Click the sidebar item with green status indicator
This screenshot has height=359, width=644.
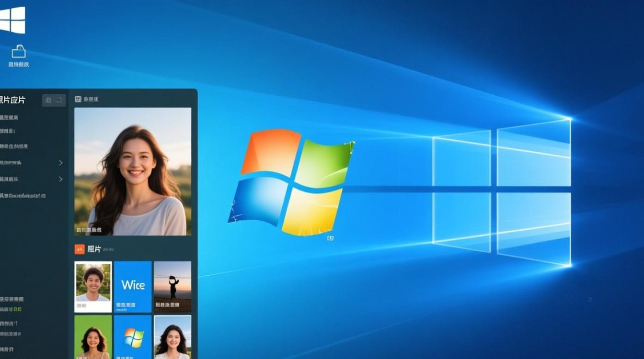pyautogui.click(x=11, y=310)
